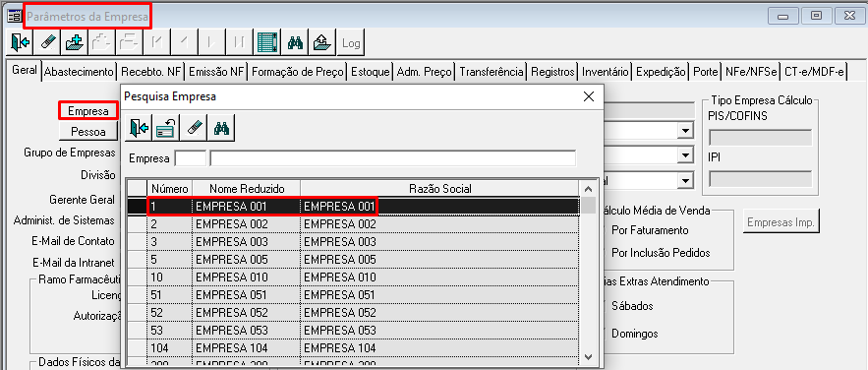
Task: Toggle the Sábados option
Action: 632,306
